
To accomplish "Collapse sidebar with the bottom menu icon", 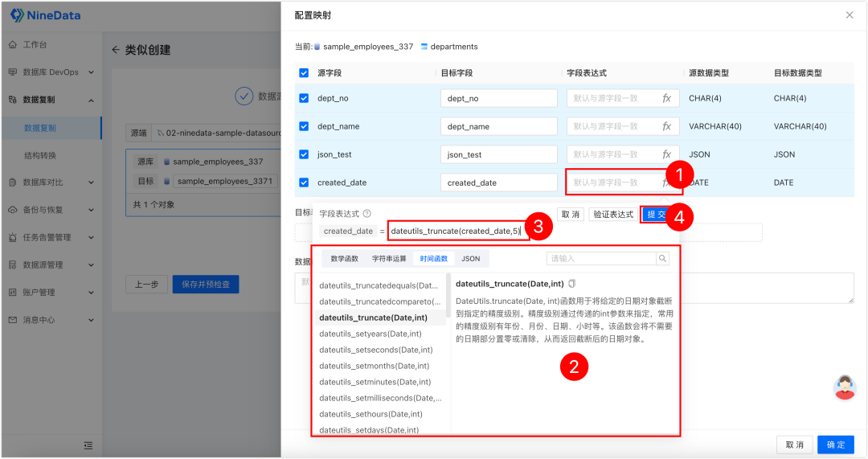I will click(x=88, y=445).
